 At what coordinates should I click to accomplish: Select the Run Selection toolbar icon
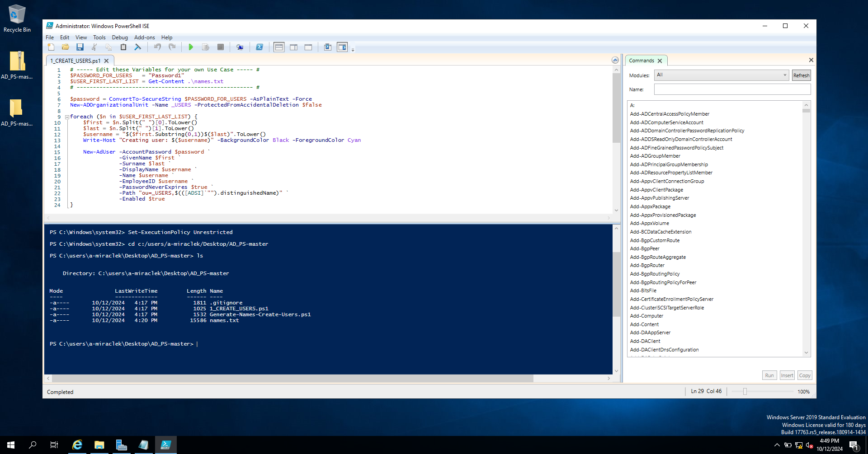206,47
